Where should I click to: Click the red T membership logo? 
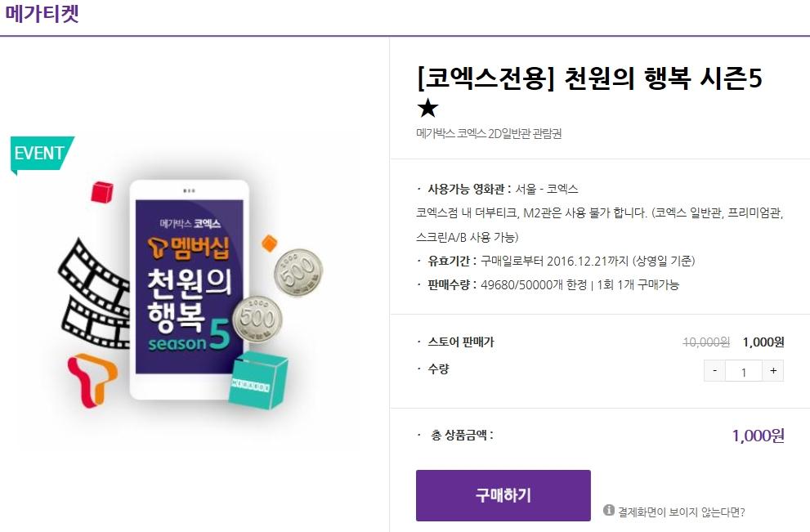pyautogui.click(x=93, y=380)
